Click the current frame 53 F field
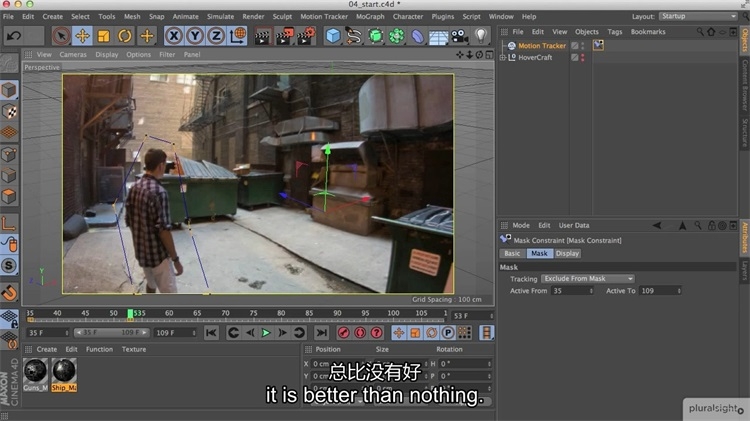Image resolution: width=750 pixels, height=421 pixels. (x=472, y=316)
